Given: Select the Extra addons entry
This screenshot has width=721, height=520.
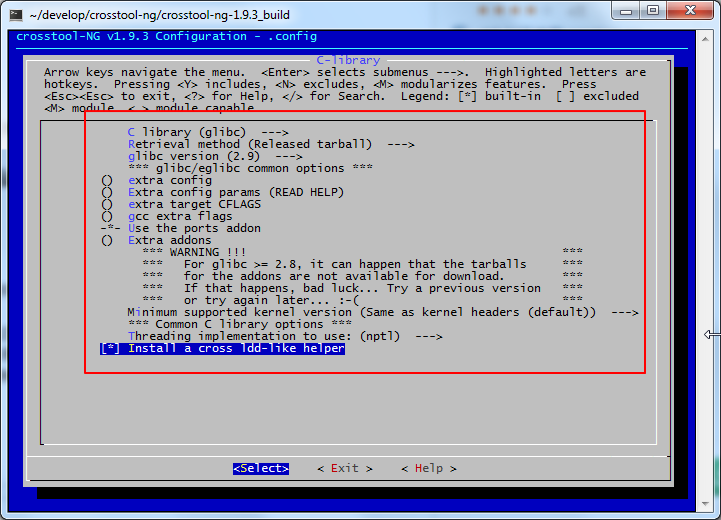Looking at the screenshot, I should tap(156, 240).
